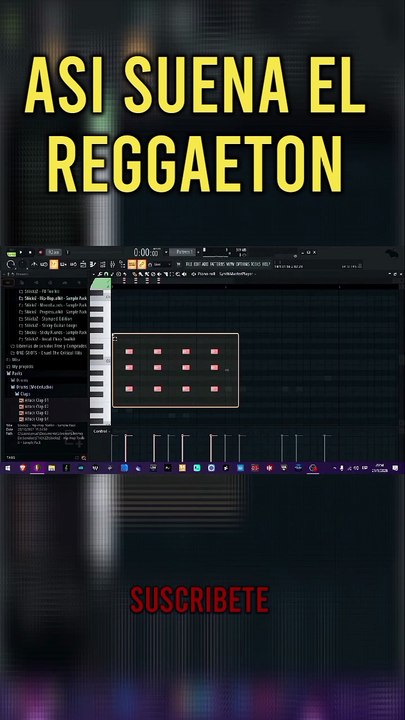405x720 pixels.
Task: Open the HELP menu
Action: [x=266, y=264]
